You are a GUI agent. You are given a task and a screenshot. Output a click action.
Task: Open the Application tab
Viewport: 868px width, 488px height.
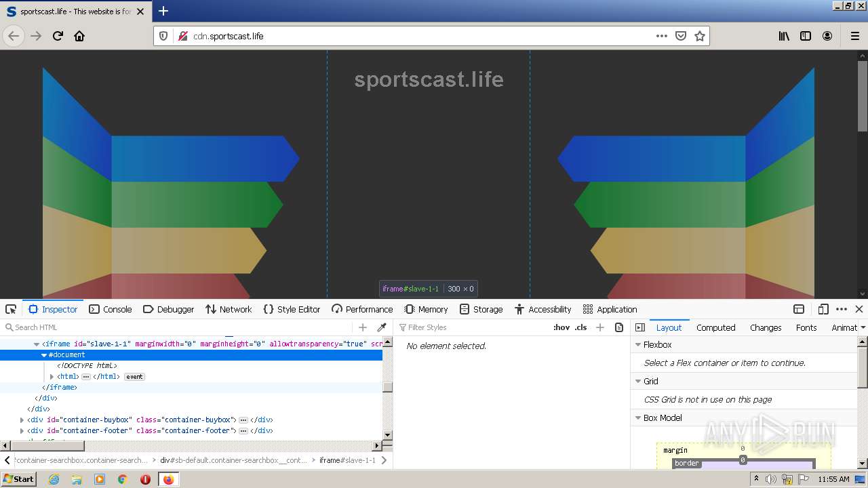click(610, 309)
